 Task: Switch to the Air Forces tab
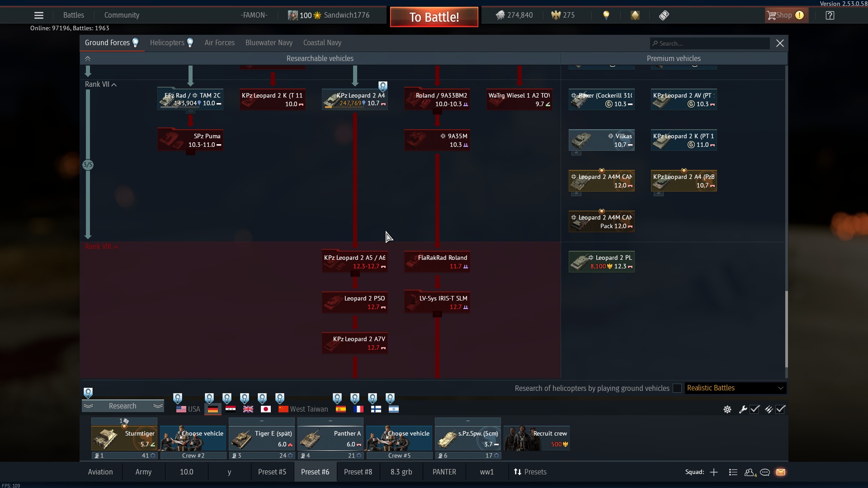tap(219, 43)
